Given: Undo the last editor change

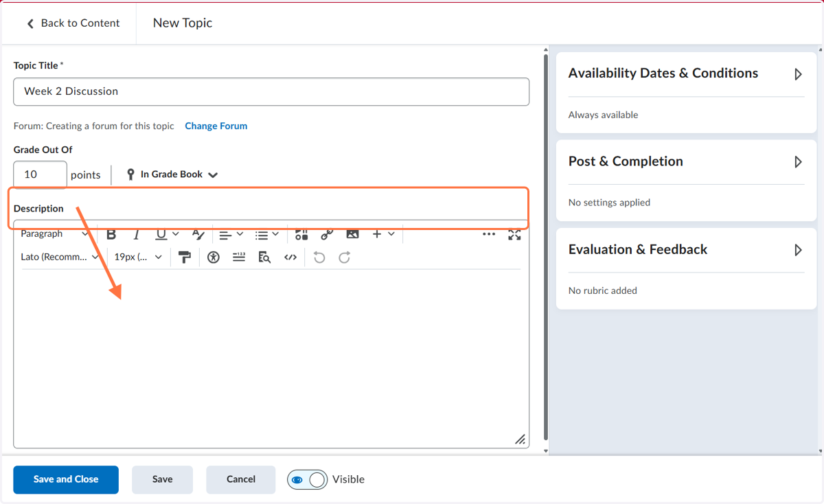Looking at the screenshot, I should pos(319,257).
